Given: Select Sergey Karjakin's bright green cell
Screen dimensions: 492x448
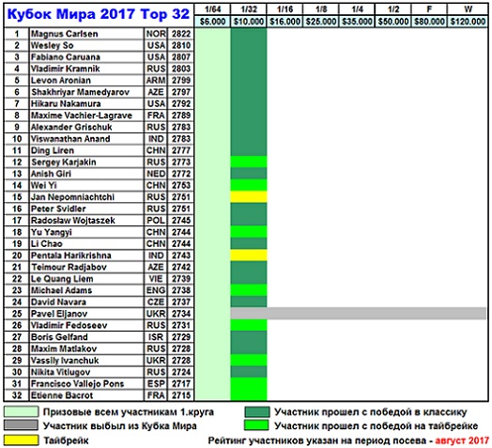Looking at the screenshot, I should pyautogui.click(x=249, y=162).
